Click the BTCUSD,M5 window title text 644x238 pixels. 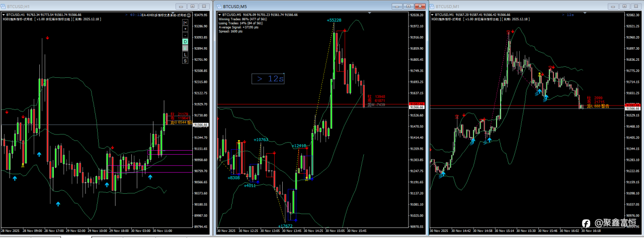coord(235,6)
